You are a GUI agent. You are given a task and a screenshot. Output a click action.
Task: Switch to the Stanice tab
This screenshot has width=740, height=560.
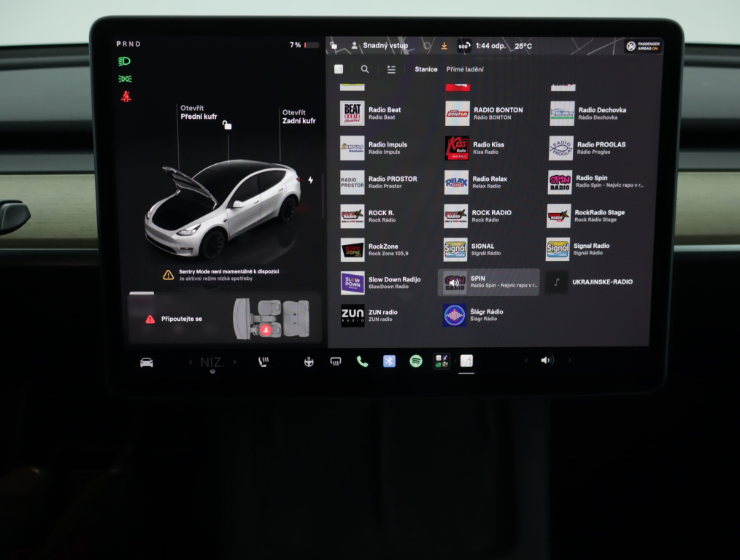pos(426,69)
